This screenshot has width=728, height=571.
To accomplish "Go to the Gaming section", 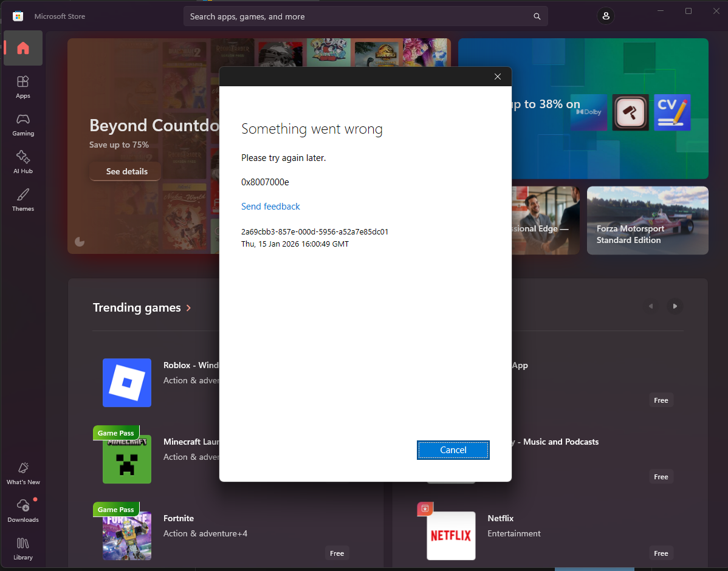I will coord(22,125).
